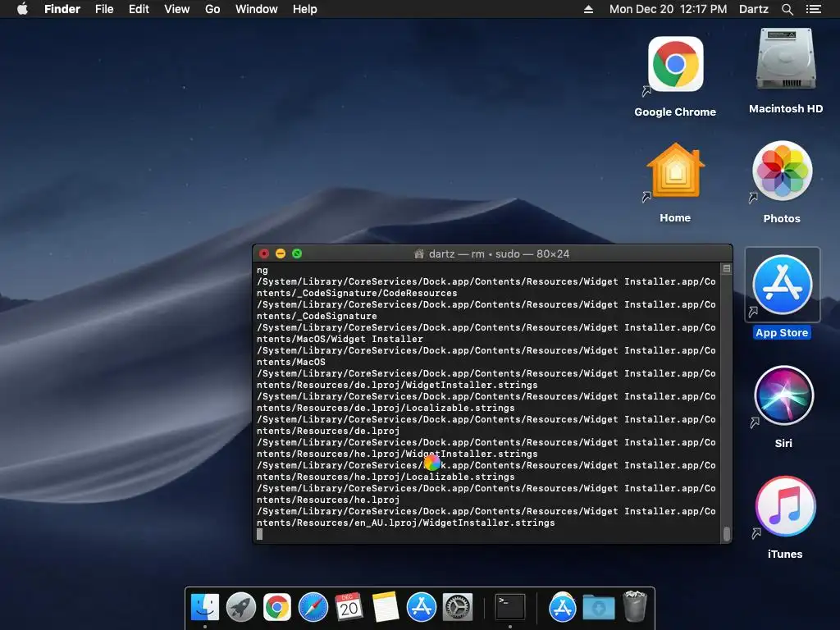
Task: Open Spotlight search magnifier
Action: click(x=787, y=9)
